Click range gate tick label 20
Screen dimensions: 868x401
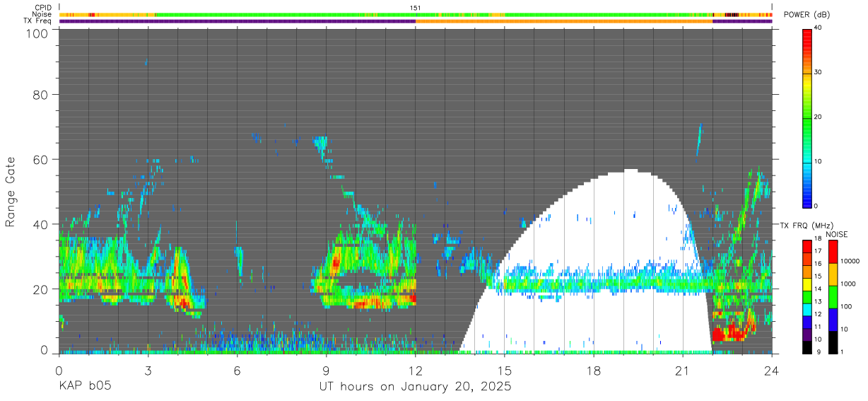[x=41, y=289]
